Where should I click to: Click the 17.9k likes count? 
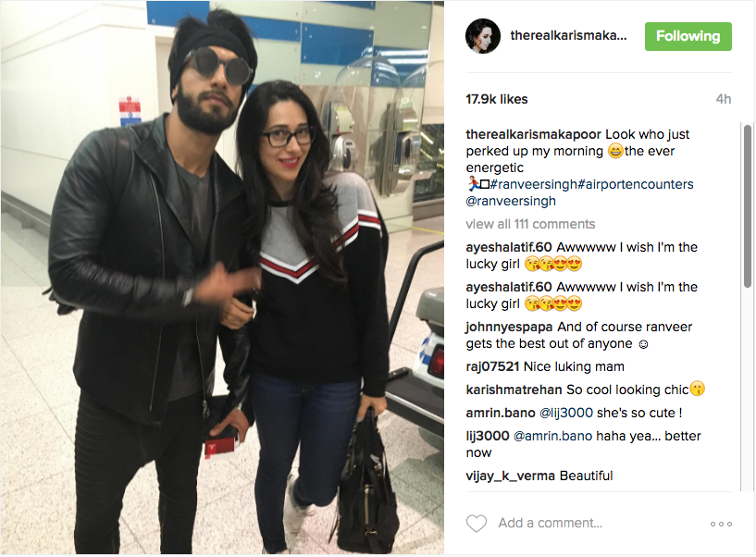[x=497, y=99]
